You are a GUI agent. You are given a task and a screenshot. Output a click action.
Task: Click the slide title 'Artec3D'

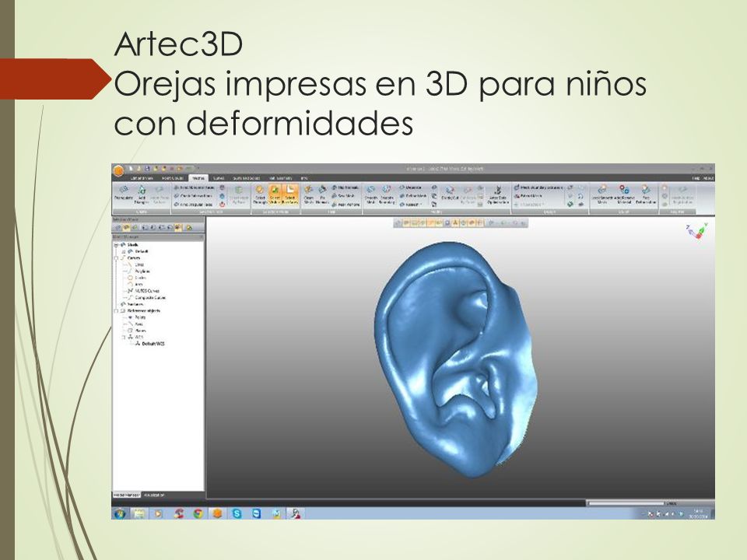tap(179, 44)
